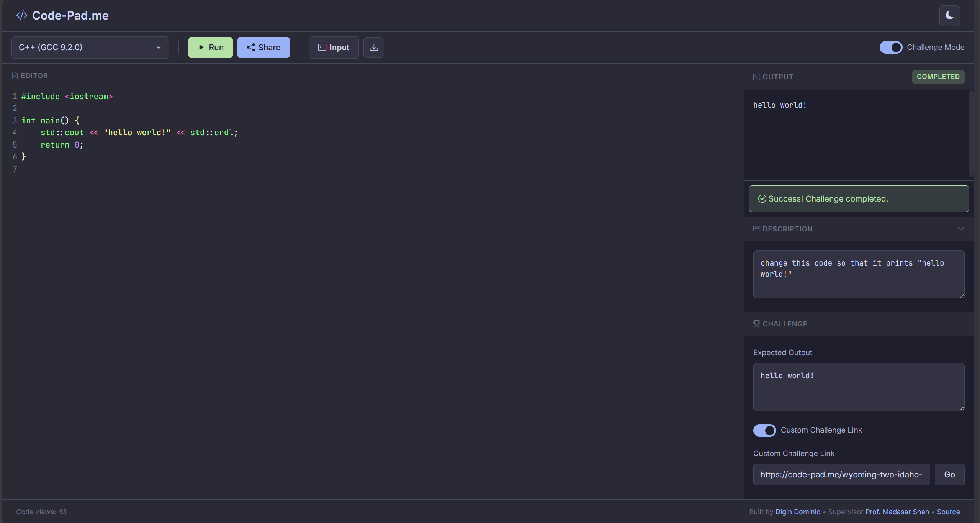The width and height of the screenshot is (980, 523).
Task: Click the COMPLETED status badge
Action: 938,77
